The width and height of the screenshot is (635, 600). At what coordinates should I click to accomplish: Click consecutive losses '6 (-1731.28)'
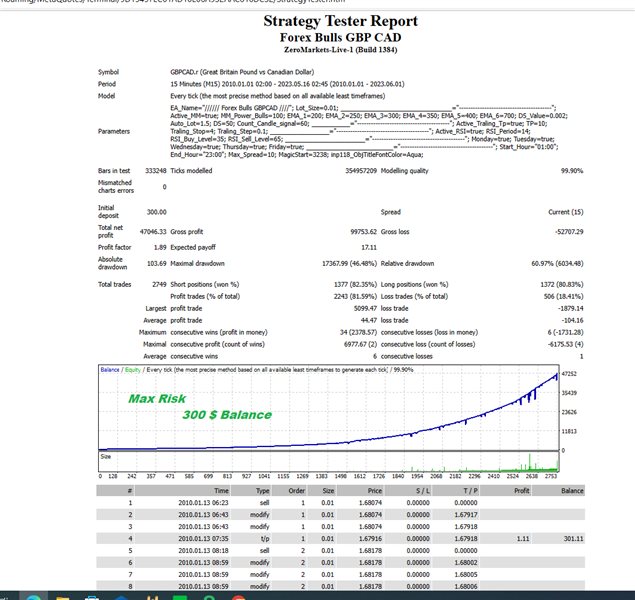[x=565, y=332]
